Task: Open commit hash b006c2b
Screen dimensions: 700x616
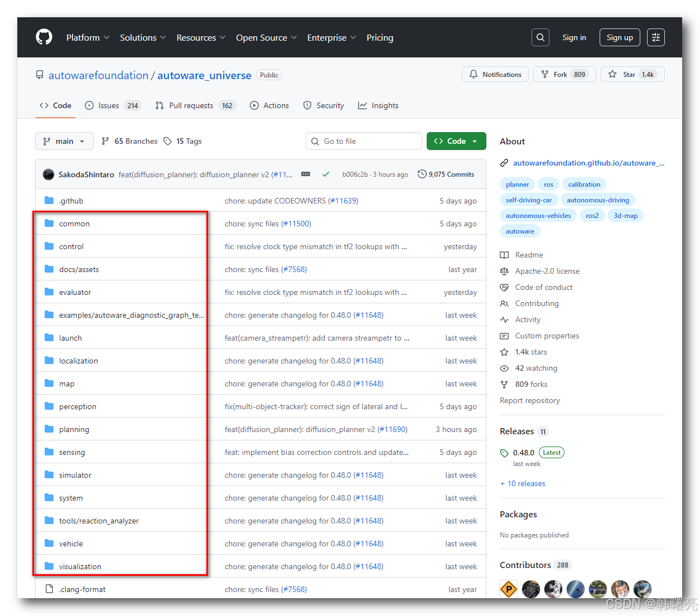Action: pos(355,174)
